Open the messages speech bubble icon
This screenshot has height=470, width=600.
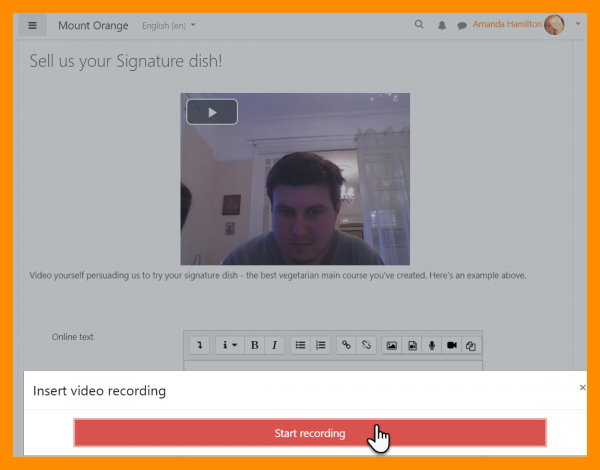click(x=461, y=25)
